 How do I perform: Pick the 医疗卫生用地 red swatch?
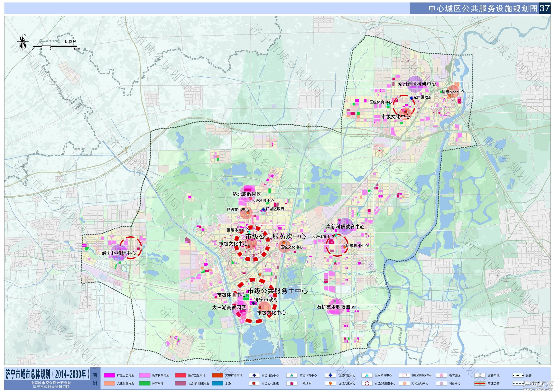pyautogui.click(x=181, y=375)
